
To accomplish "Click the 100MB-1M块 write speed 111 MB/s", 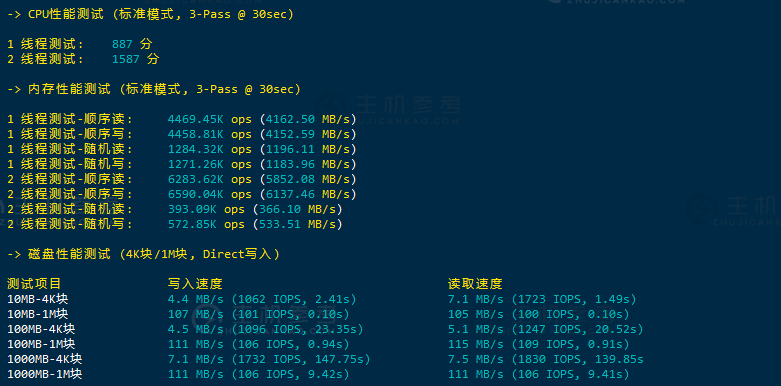I will pyautogui.click(x=196, y=344).
